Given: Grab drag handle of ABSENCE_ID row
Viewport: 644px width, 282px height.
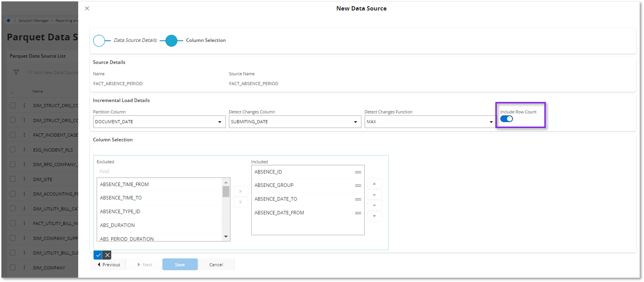Looking at the screenshot, I should (358, 172).
